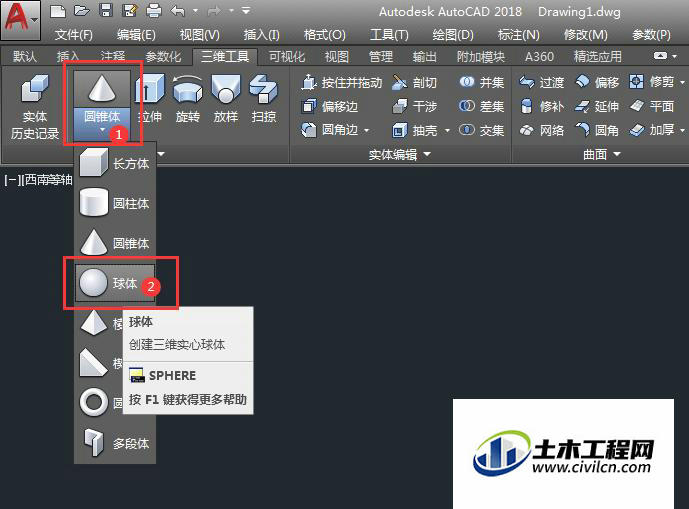Click the 网络 network surface tool
This screenshot has height=509, width=689.
[x=541, y=130]
